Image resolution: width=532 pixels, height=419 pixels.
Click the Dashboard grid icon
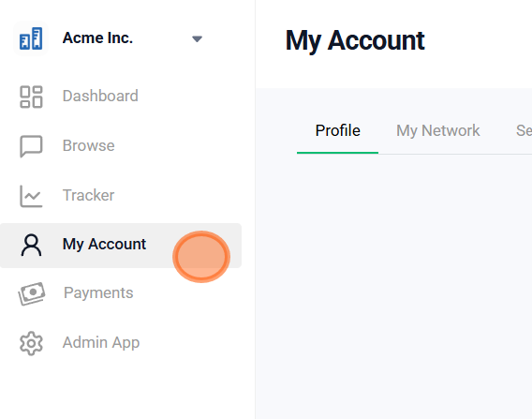pos(31,97)
